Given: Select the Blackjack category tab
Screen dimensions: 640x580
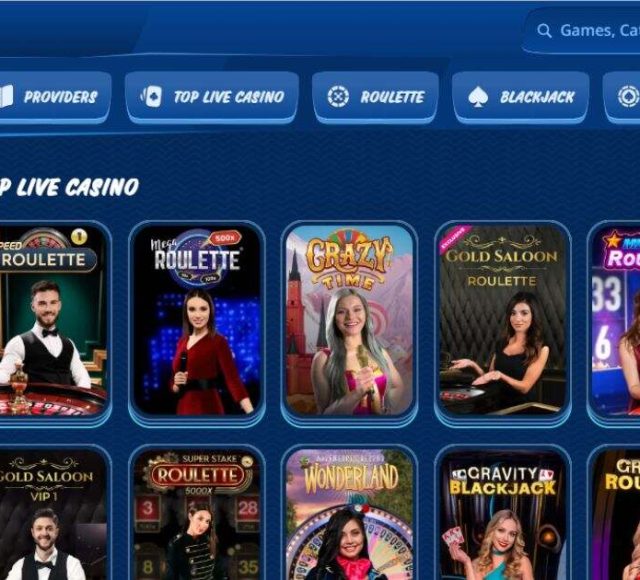Looking at the screenshot, I should (x=520, y=98).
